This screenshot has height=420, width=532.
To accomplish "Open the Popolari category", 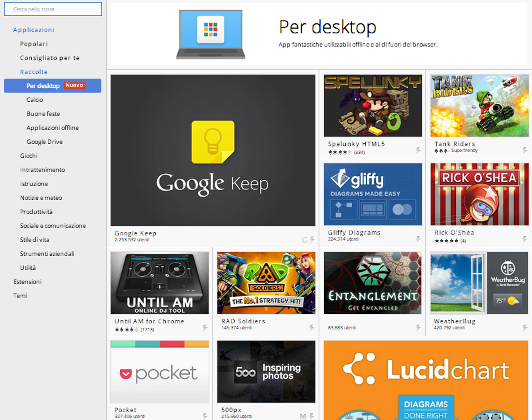I will click(33, 44).
